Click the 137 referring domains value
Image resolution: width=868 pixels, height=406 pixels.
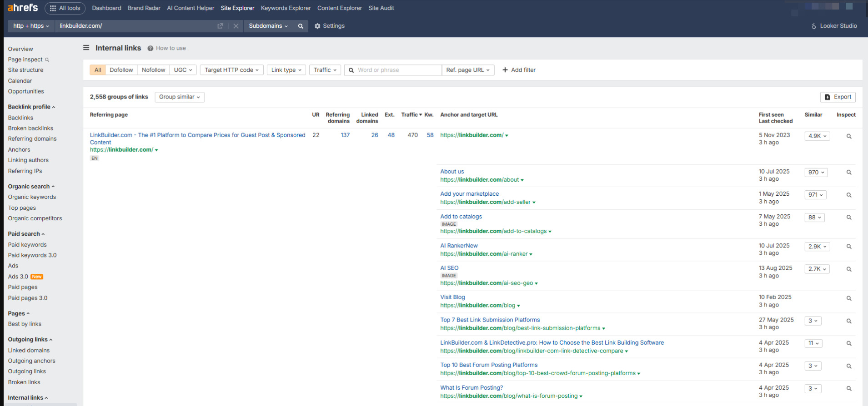(345, 135)
